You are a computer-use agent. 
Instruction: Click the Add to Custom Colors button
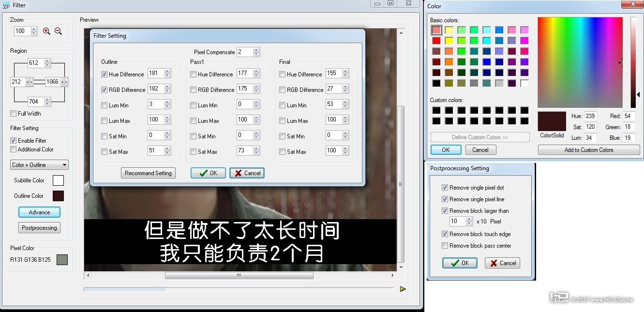[x=588, y=149]
